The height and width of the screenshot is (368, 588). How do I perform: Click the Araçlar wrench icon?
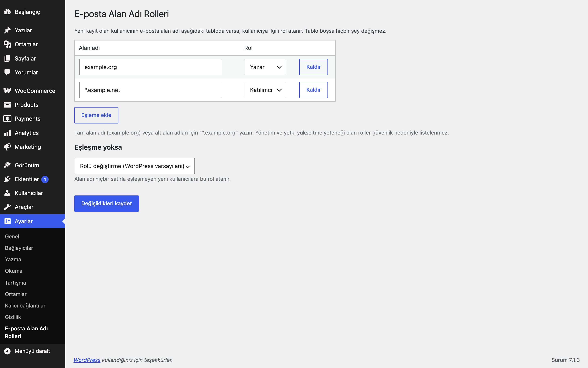point(7,207)
